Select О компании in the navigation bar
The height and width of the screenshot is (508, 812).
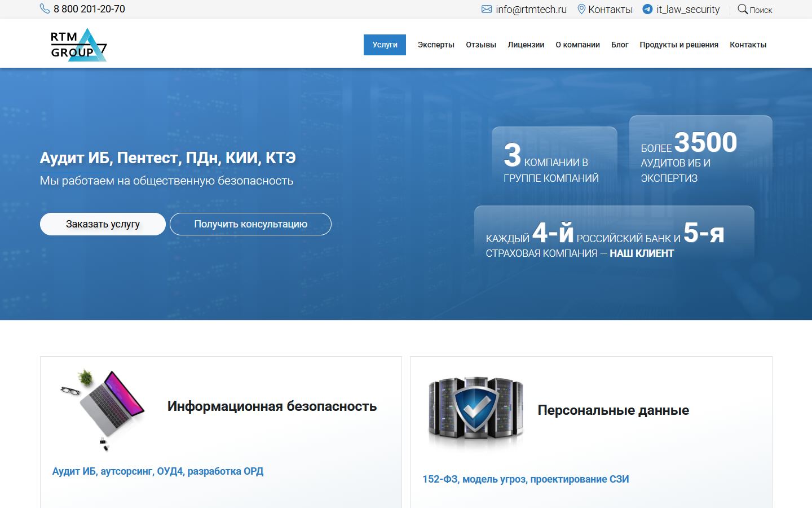tap(578, 45)
